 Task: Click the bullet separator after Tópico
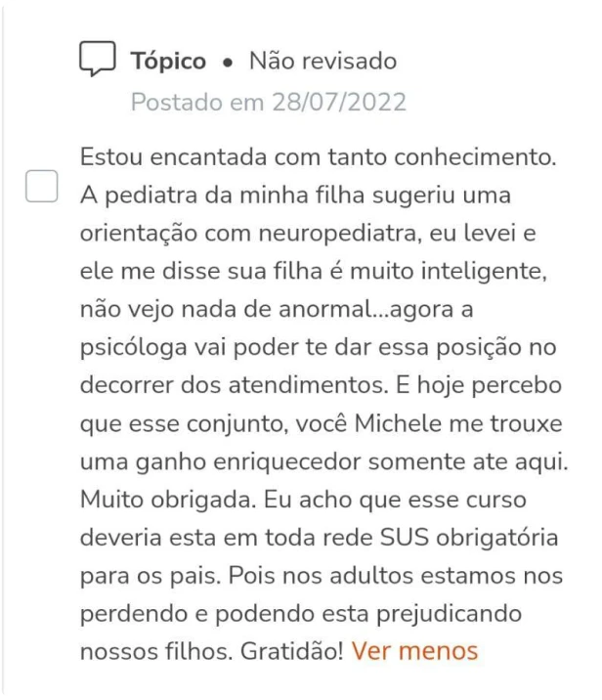(x=228, y=64)
